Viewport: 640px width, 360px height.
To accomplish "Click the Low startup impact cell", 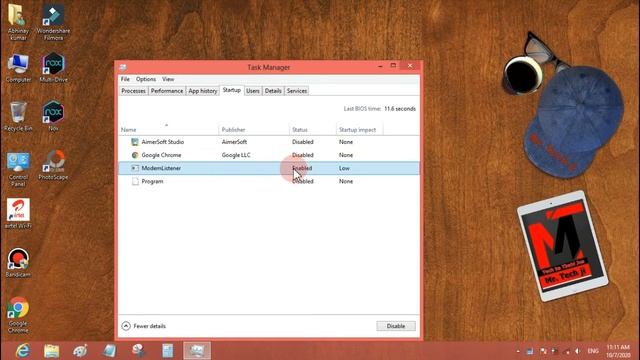I will (x=344, y=168).
